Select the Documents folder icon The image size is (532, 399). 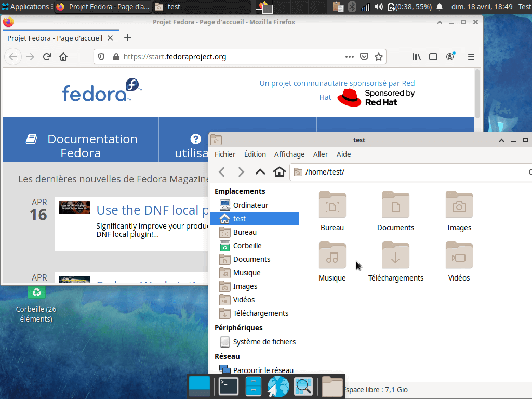(x=395, y=205)
